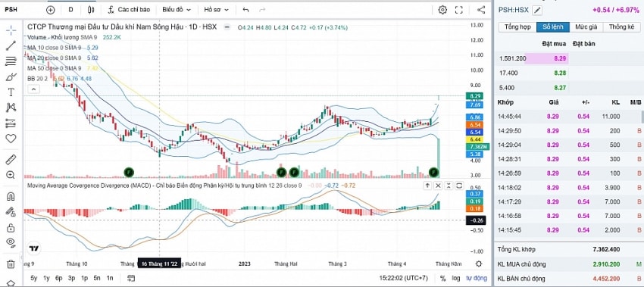Select the trend line drawing tool

click(x=11, y=45)
